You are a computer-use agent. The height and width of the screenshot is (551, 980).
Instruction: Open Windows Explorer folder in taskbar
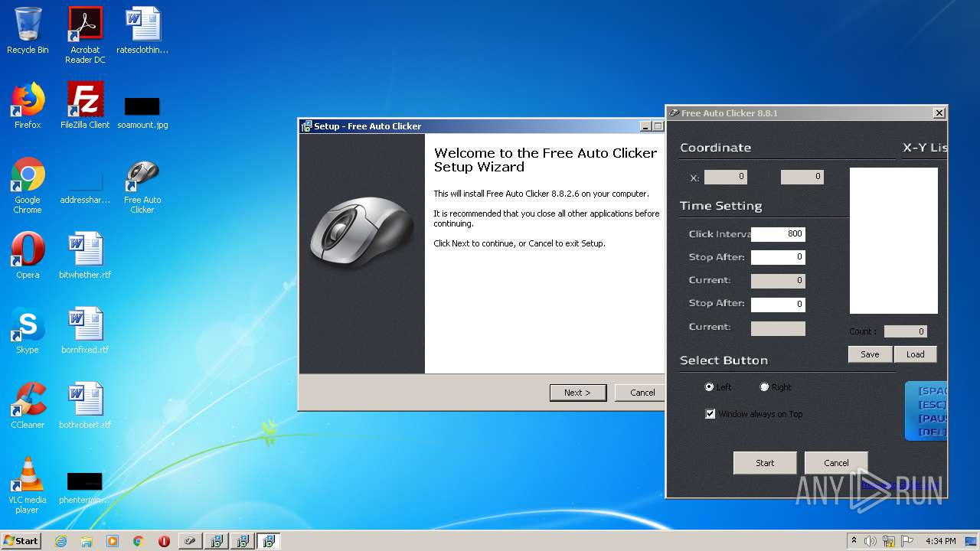(87, 541)
